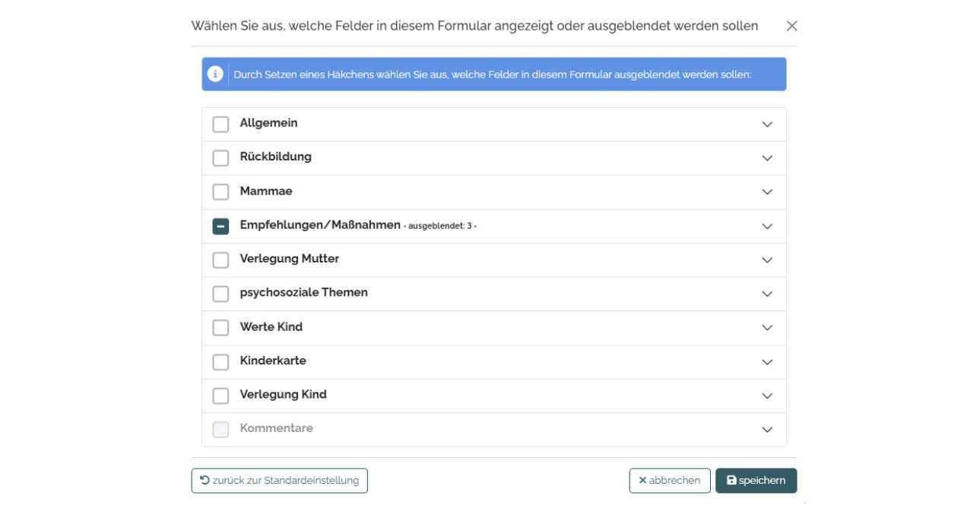Enable the Mammae checkbox
The width and height of the screenshot is (980, 512).
tap(220, 192)
